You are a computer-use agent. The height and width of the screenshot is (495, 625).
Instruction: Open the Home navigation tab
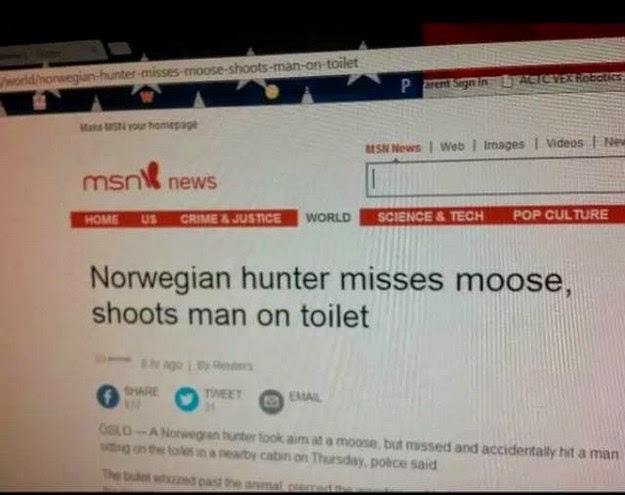(x=102, y=220)
